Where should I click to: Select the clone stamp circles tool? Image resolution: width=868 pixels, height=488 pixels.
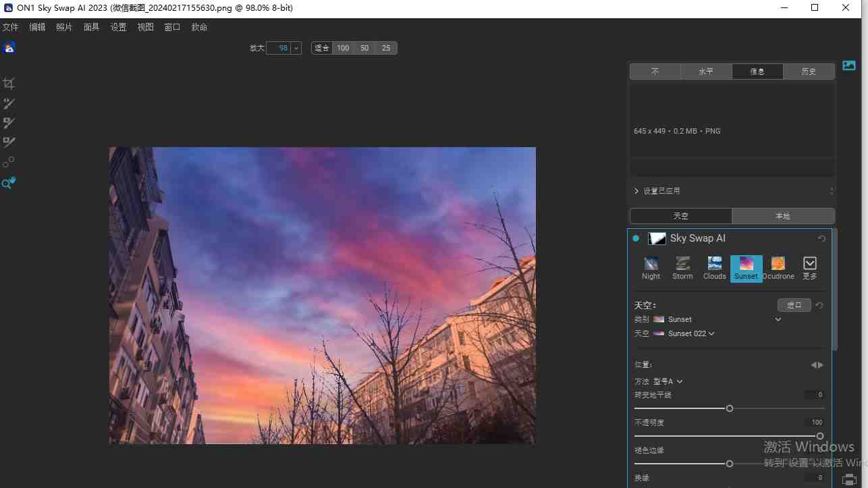[8, 163]
